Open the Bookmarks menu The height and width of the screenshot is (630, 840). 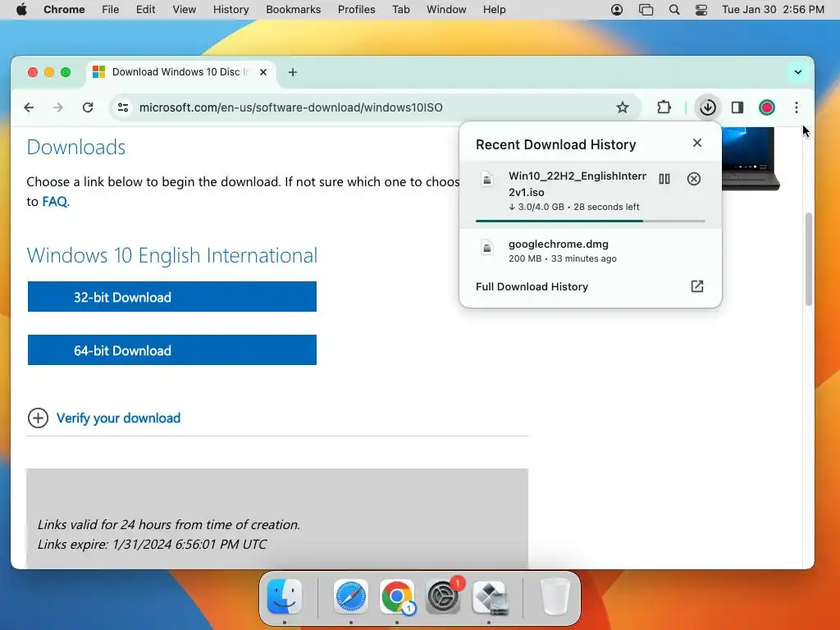coord(294,10)
